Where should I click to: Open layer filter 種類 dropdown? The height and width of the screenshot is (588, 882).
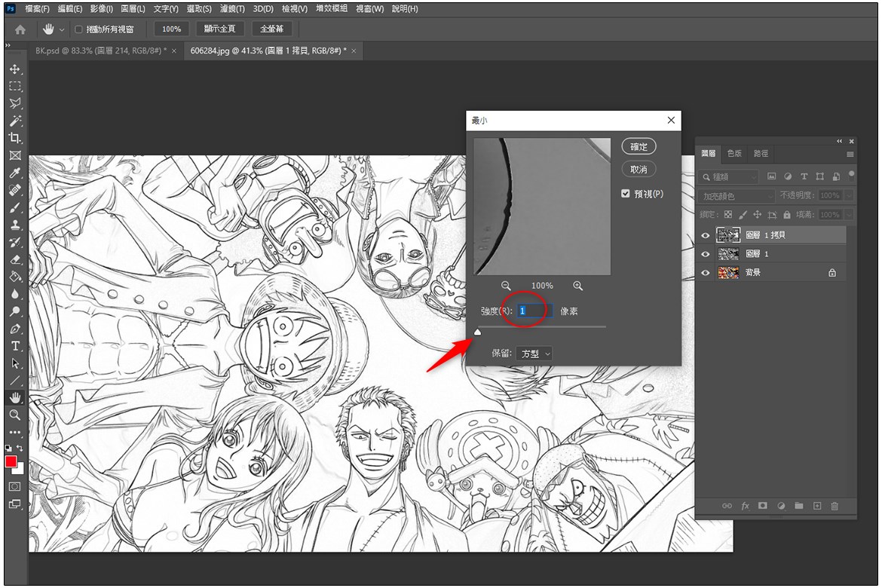[728, 176]
